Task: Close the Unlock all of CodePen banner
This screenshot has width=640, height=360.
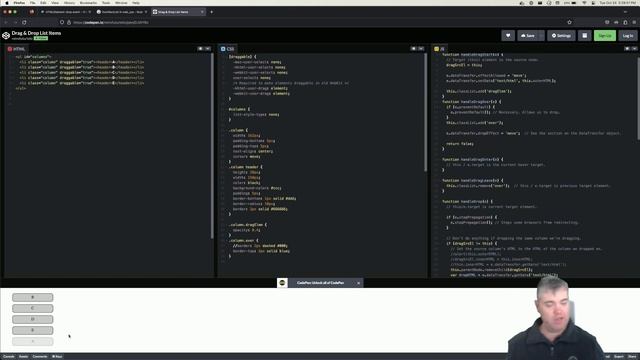Action: pyautogui.click(x=359, y=283)
